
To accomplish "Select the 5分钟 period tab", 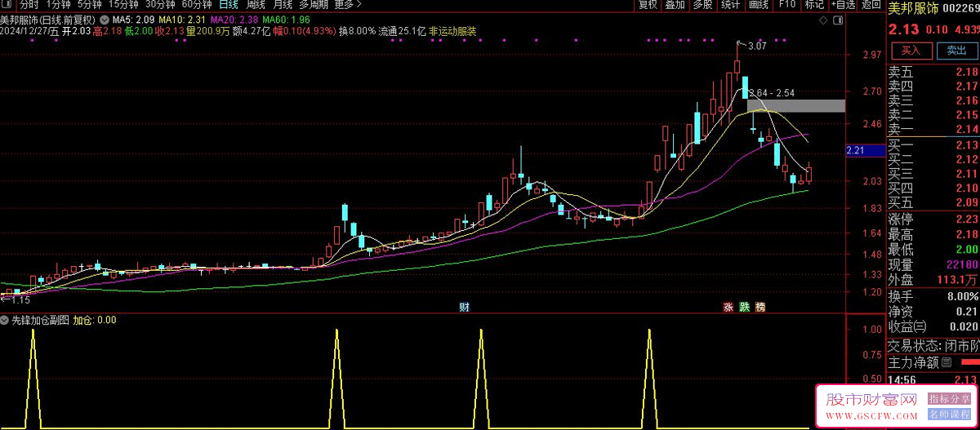I will pos(90,5).
